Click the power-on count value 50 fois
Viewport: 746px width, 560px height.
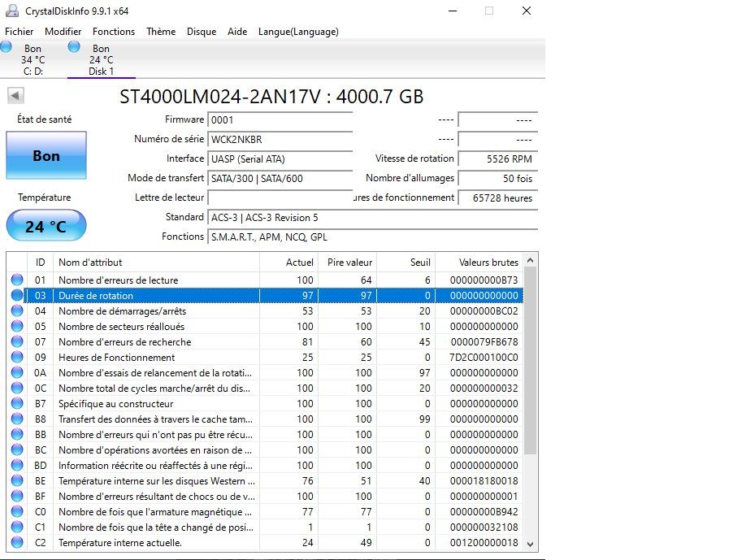tap(497, 179)
